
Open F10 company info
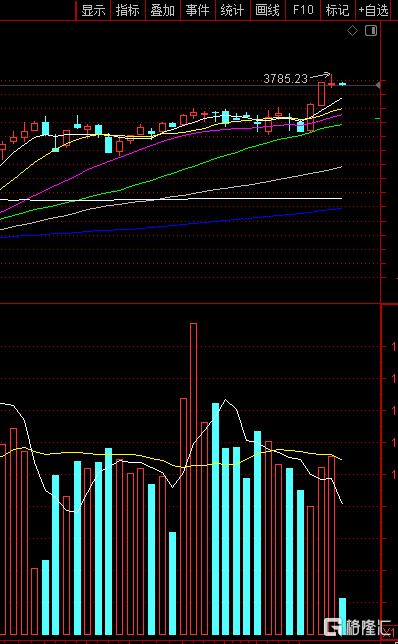coord(303,10)
